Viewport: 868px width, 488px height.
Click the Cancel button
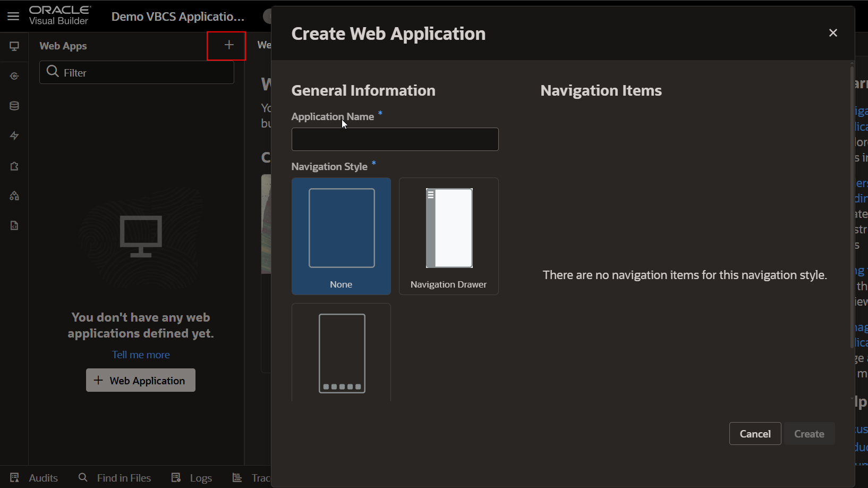pyautogui.click(x=755, y=434)
